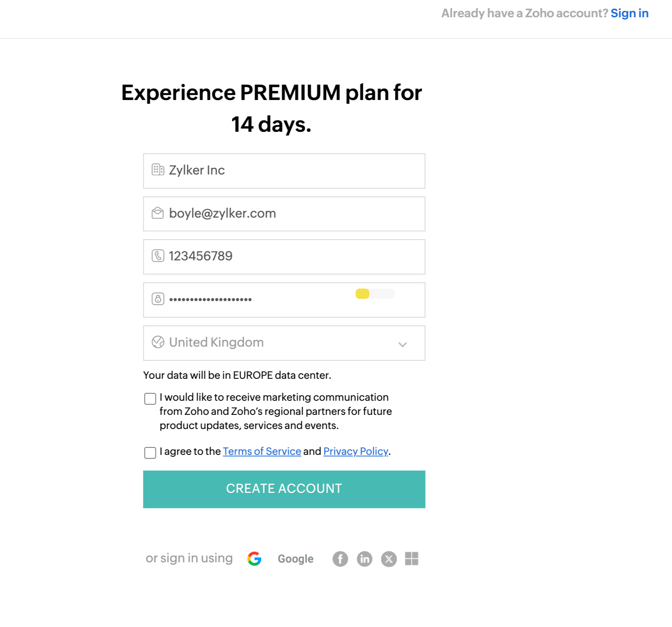Enable marketing communication checkbox

pos(150,399)
